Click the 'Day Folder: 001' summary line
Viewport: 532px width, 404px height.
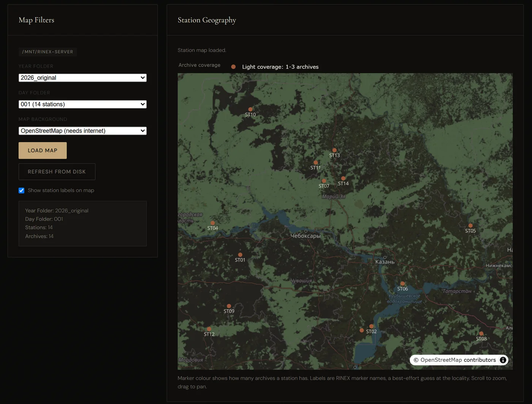44,219
